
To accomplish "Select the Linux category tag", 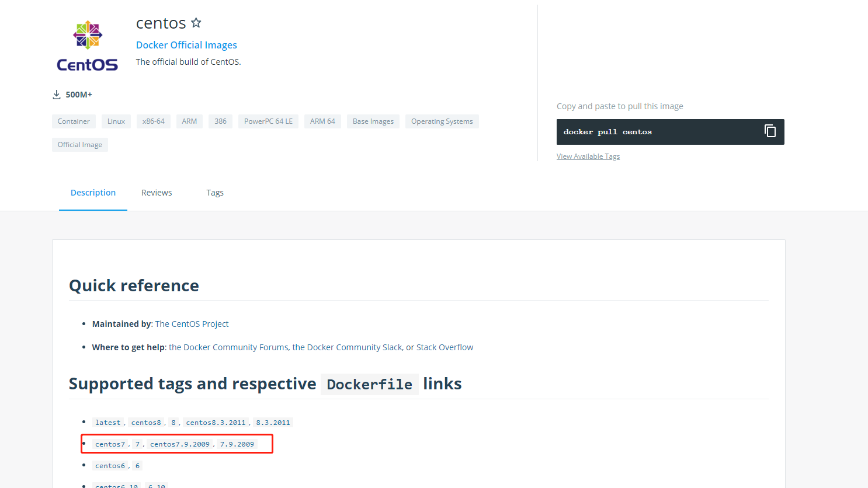I will coord(116,121).
